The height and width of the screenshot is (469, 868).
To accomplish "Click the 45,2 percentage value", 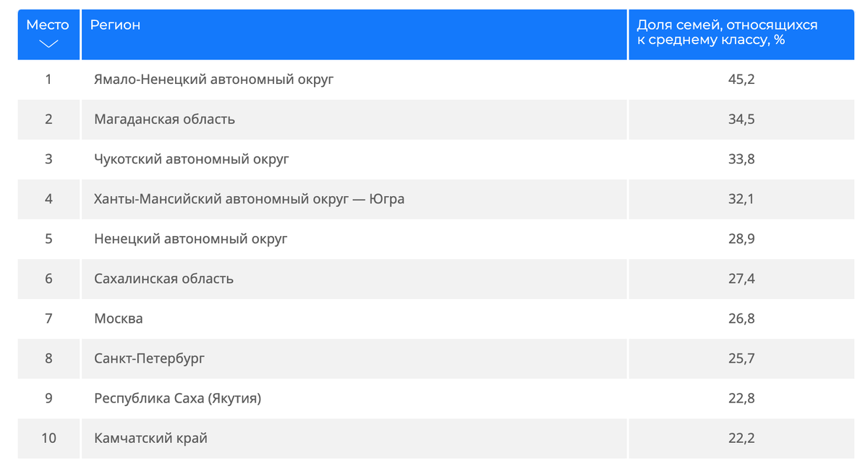I will tap(741, 80).
